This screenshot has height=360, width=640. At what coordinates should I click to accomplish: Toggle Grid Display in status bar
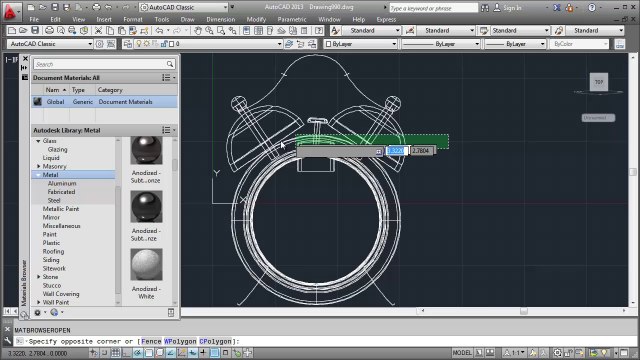pyautogui.click(x=116, y=353)
